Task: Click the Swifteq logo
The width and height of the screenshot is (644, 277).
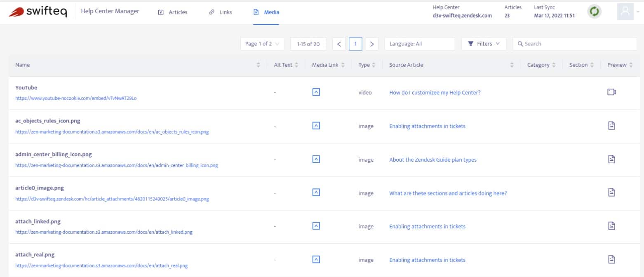Action: pos(37,12)
